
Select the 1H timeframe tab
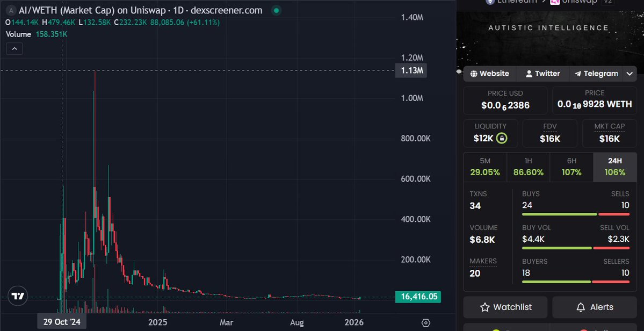(x=529, y=167)
